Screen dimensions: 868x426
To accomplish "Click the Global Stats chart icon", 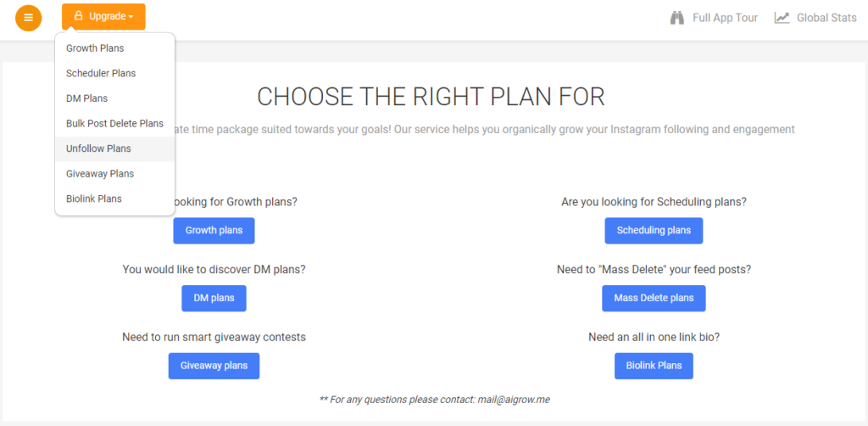I will 782,18.
